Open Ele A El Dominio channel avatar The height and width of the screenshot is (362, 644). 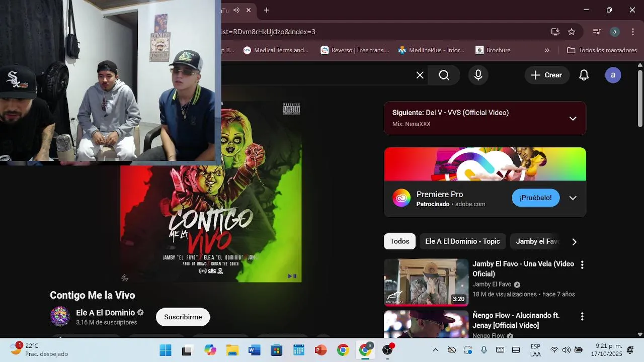pyautogui.click(x=60, y=316)
